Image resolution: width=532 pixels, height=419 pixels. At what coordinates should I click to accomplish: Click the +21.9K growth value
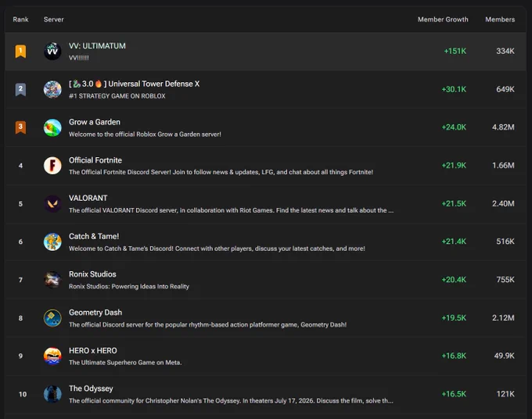[454, 166]
